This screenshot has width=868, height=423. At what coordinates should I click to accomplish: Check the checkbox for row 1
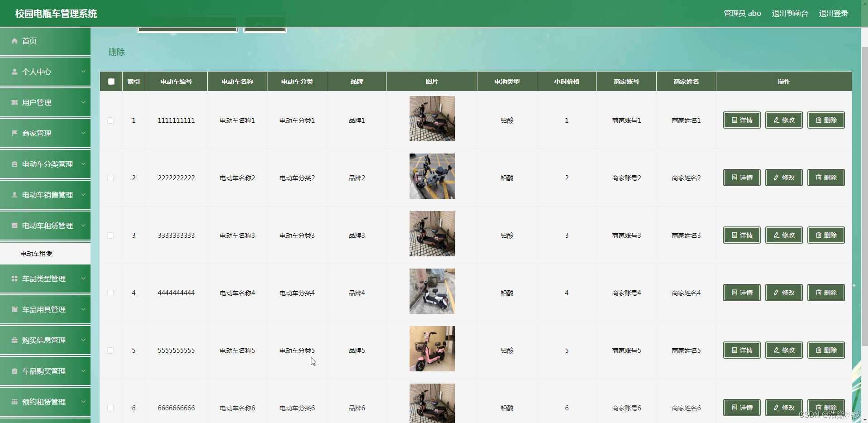(x=110, y=120)
